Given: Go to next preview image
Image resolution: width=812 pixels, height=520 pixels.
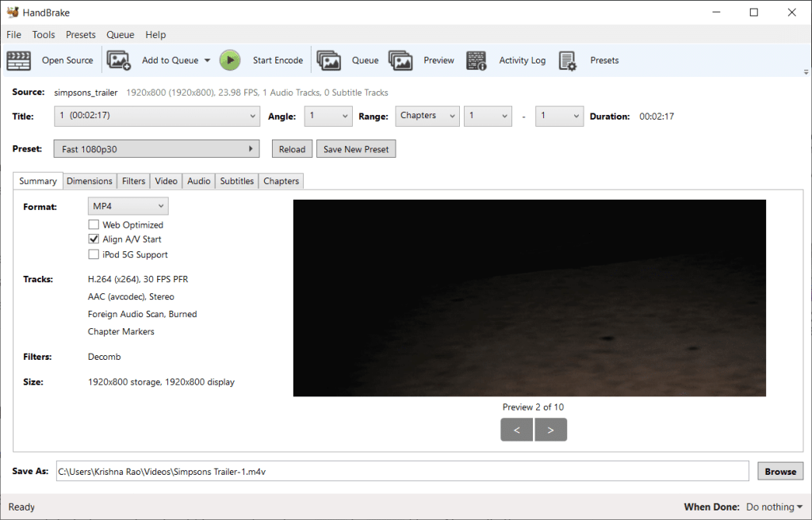Looking at the screenshot, I should tap(551, 430).
